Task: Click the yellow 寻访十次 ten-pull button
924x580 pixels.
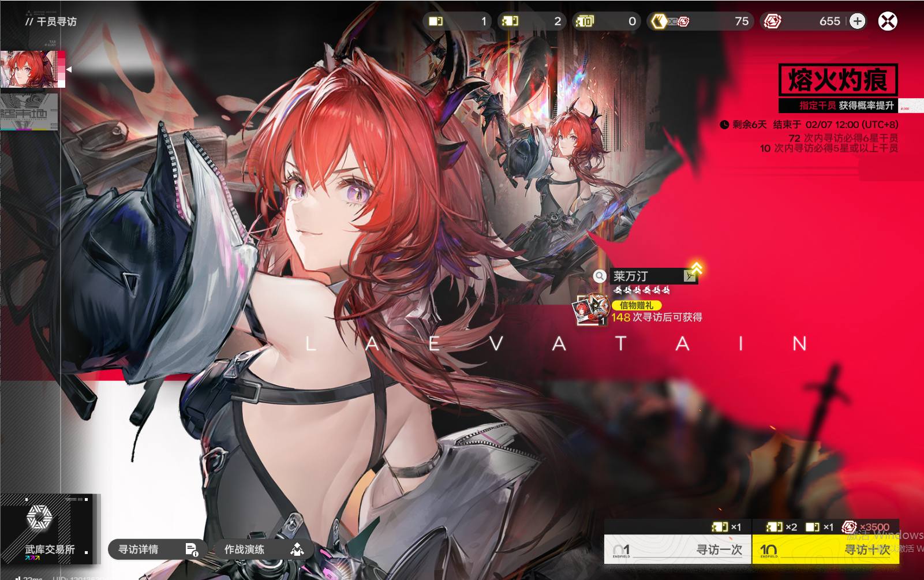Action: pyautogui.click(x=825, y=549)
